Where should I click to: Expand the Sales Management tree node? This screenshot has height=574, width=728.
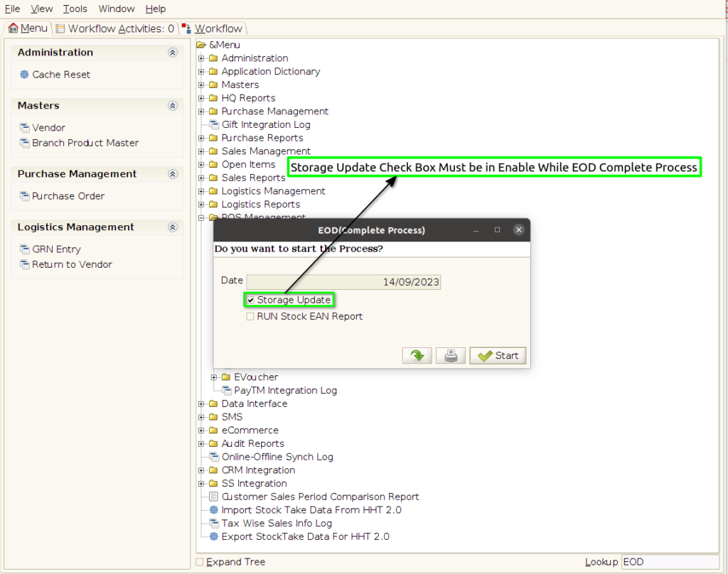pos(201,151)
